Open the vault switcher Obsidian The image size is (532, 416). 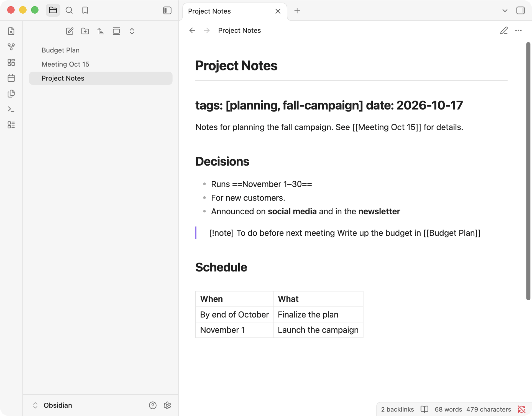pyautogui.click(x=53, y=405)
